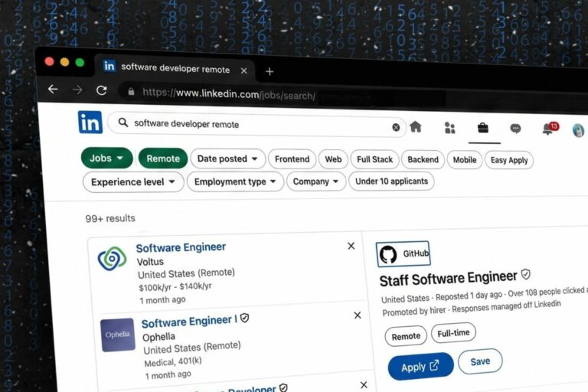Image resolution: width=588 pixels, height=392 pixels.
Task: Open the Messaging chat icon
Action: [x=515, y=129]
